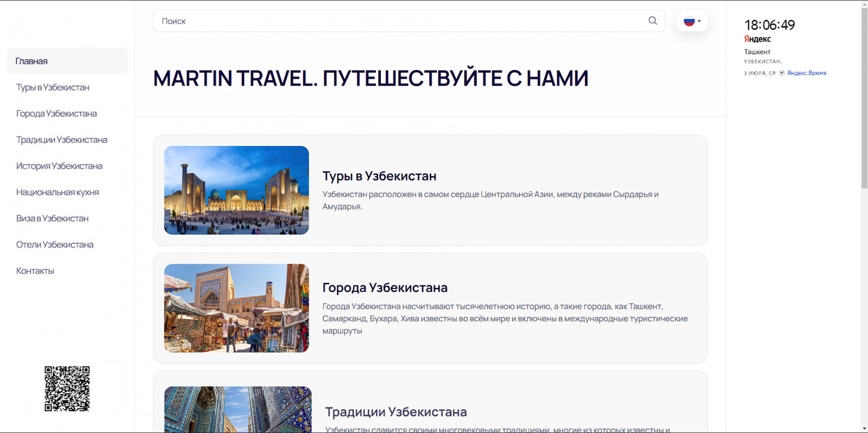The height and width of the screenshot is (433, 868).
Task: Select История Узбекистана in the sidebar
Action: 59,166
